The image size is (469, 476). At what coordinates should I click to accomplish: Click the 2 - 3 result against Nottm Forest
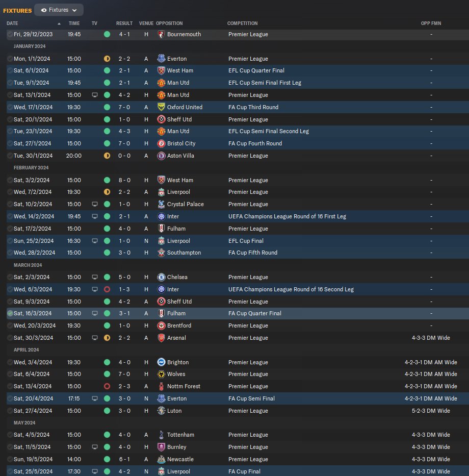tap(124, 386)
